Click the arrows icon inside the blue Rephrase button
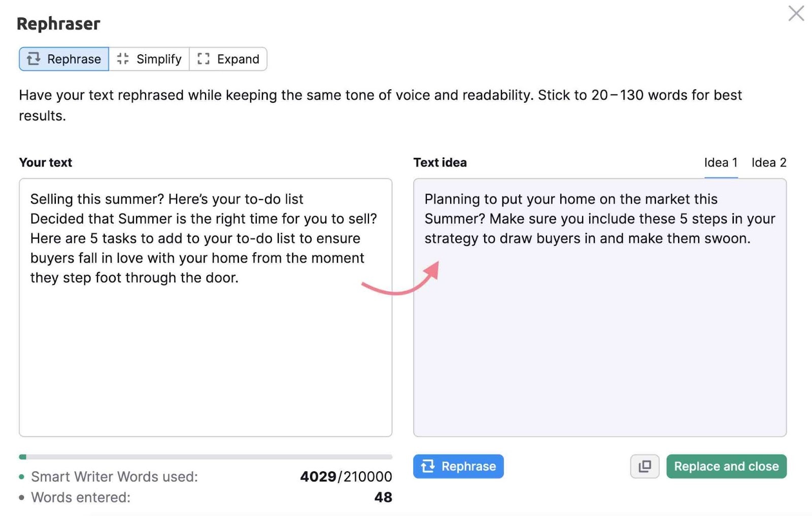The image size is (812, 516). pyautogui.click(x=428, y=466)
